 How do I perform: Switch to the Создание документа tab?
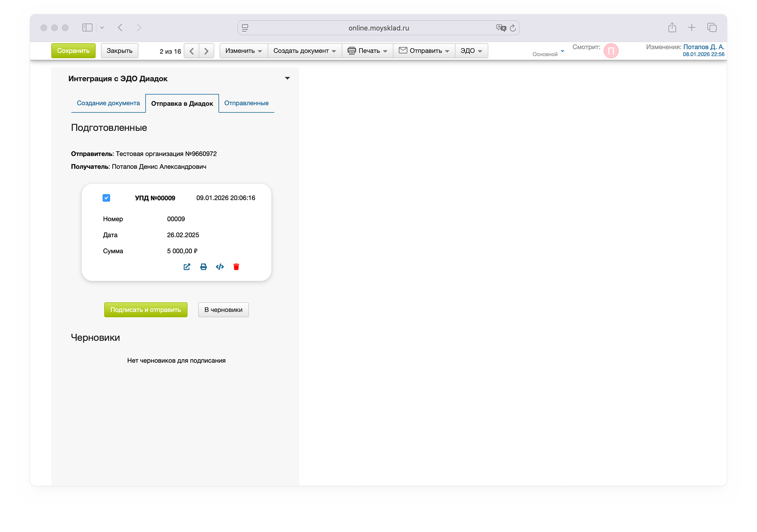(x=108, y=103)
